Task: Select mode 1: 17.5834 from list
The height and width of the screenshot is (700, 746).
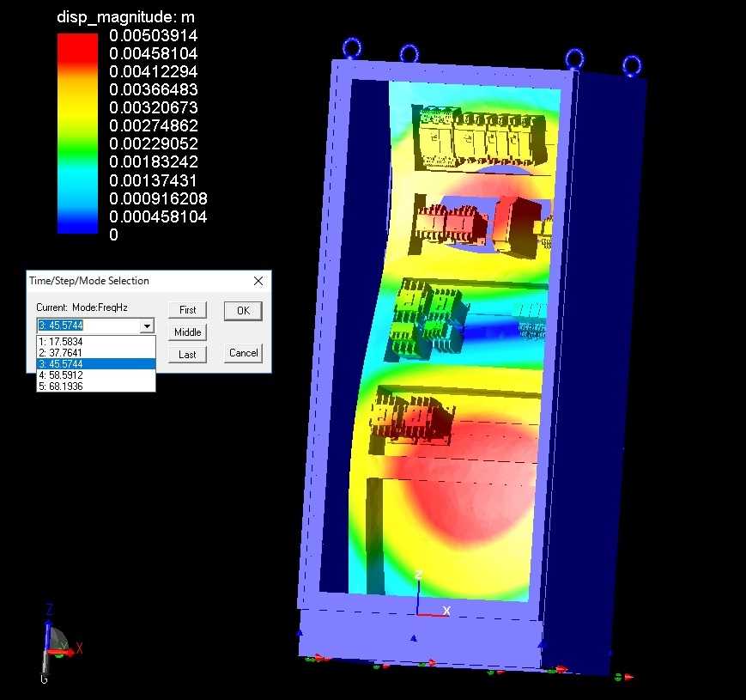Action: point(96,342)
